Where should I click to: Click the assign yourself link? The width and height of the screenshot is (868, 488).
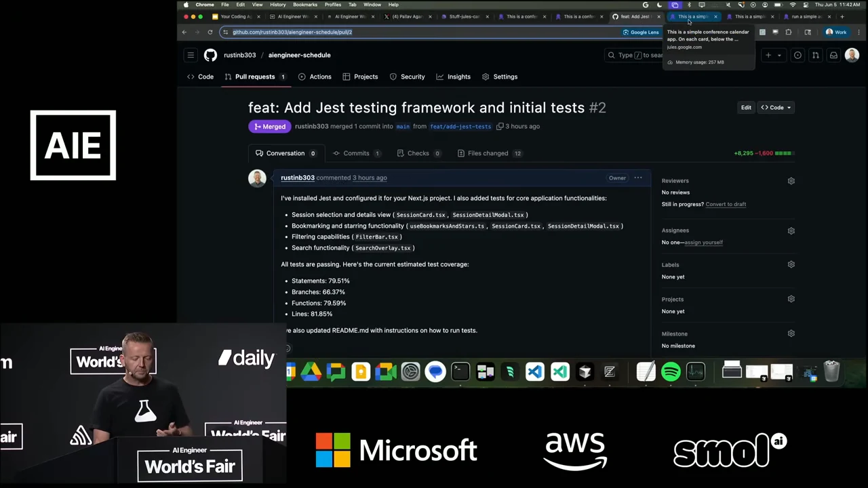point(703,242)
